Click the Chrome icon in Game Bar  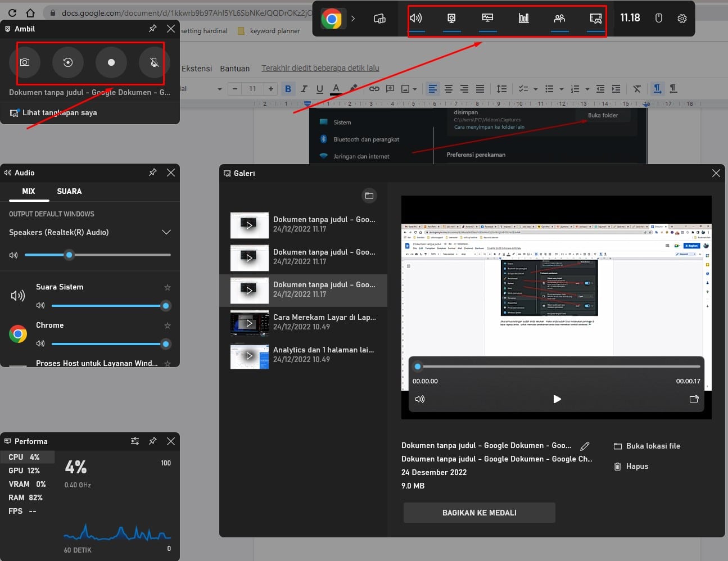pyautogui.click(x=332, y=19)
